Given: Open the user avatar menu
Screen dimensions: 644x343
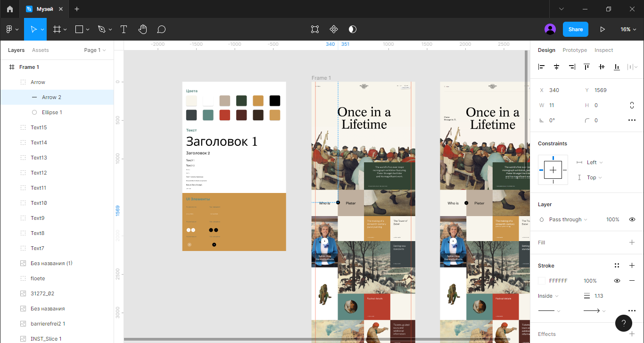Looking at the screenshot, I should tap(550, 29).
